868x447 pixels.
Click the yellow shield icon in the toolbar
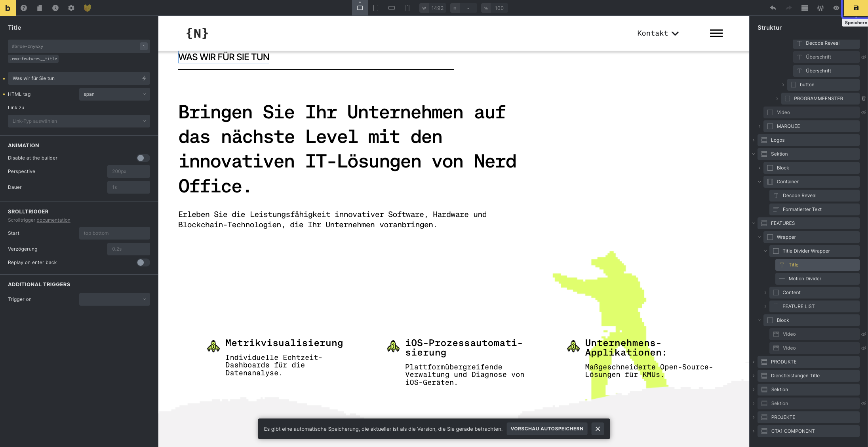click(87, 8)
